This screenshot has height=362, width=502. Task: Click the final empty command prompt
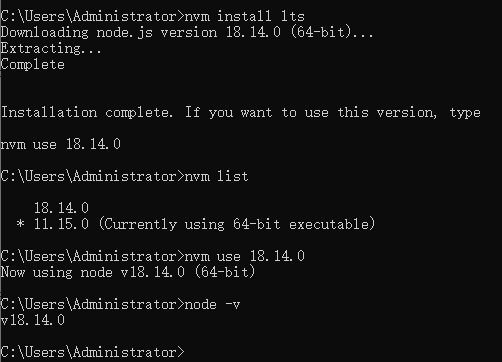coord(92,352)
